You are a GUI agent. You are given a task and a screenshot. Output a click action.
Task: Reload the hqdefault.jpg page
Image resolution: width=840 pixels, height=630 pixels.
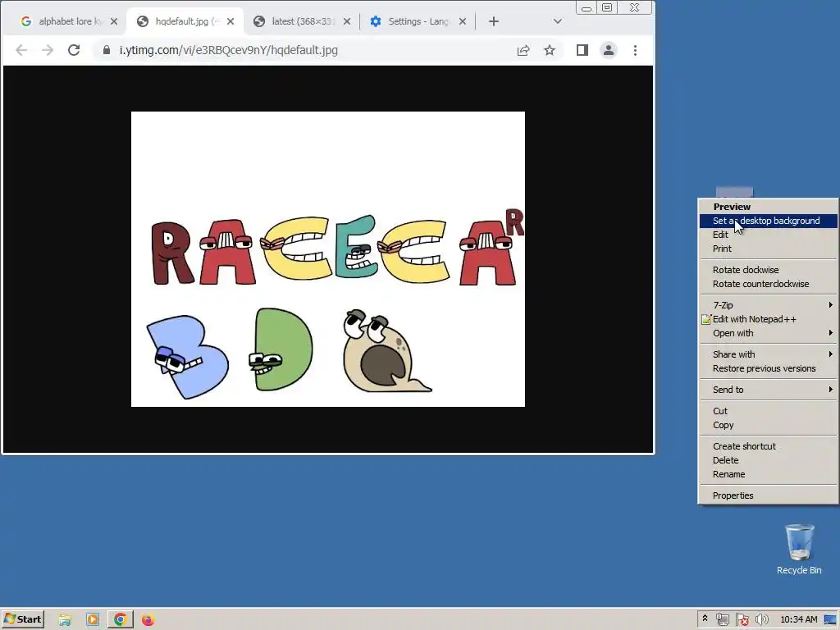click(74, 50)
